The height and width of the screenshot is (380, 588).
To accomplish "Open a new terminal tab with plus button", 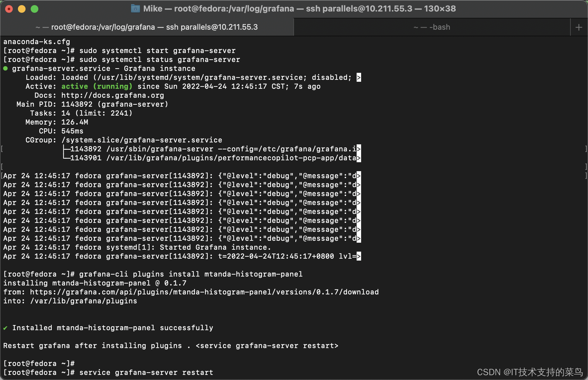I will tap(579, 27).
